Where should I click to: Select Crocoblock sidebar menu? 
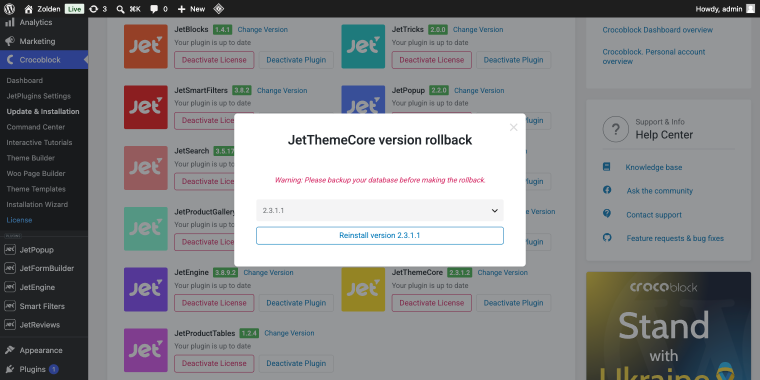(44, 60)
